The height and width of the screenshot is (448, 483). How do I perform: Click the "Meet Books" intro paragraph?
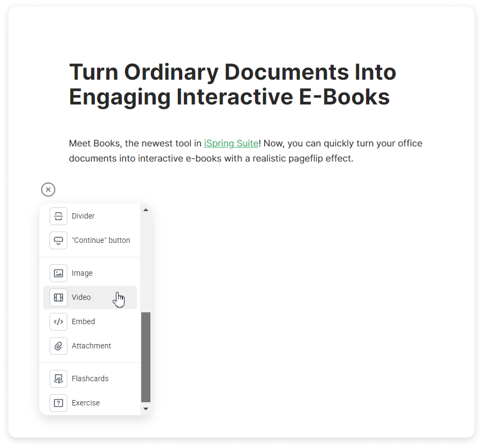[245, 151]
